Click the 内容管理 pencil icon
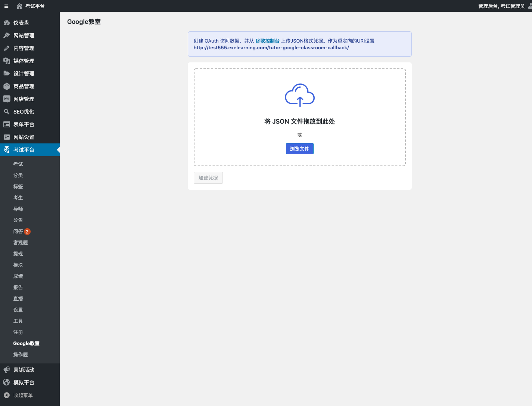Viewport: 532px width, 406px height. (7, 48)
